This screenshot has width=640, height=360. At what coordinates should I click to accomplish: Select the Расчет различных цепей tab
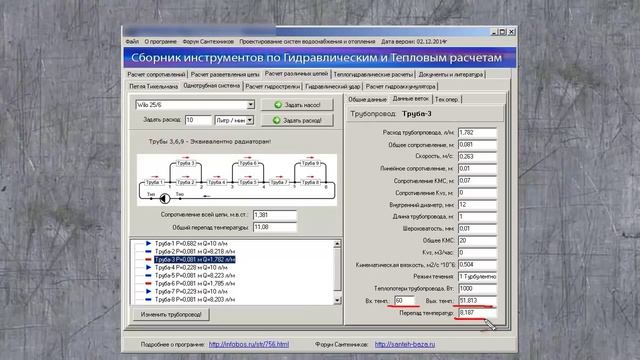(296, 73)
